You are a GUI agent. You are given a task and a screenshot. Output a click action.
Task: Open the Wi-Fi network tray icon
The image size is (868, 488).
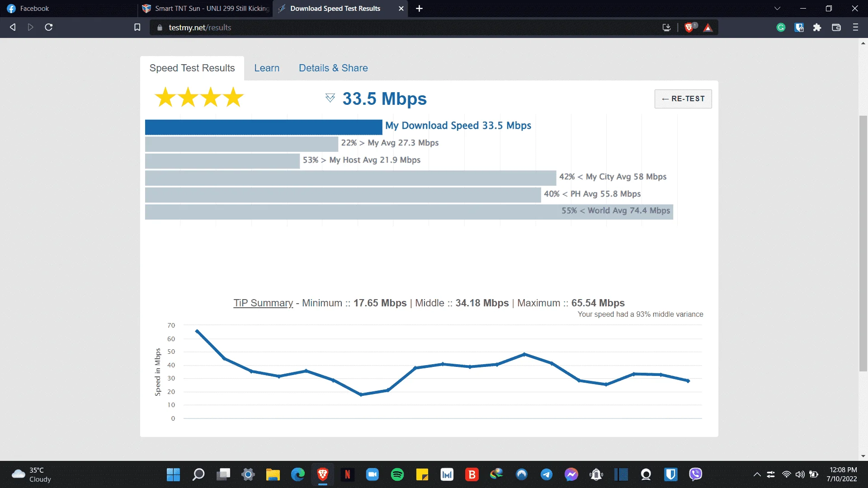click(787, 474)
